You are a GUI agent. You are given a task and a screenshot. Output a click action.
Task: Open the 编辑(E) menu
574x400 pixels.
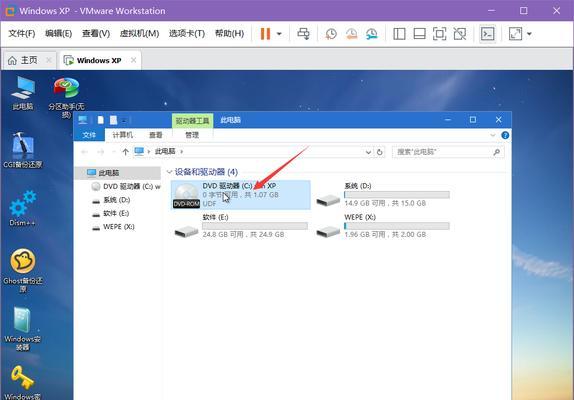(x=59, y=34)
